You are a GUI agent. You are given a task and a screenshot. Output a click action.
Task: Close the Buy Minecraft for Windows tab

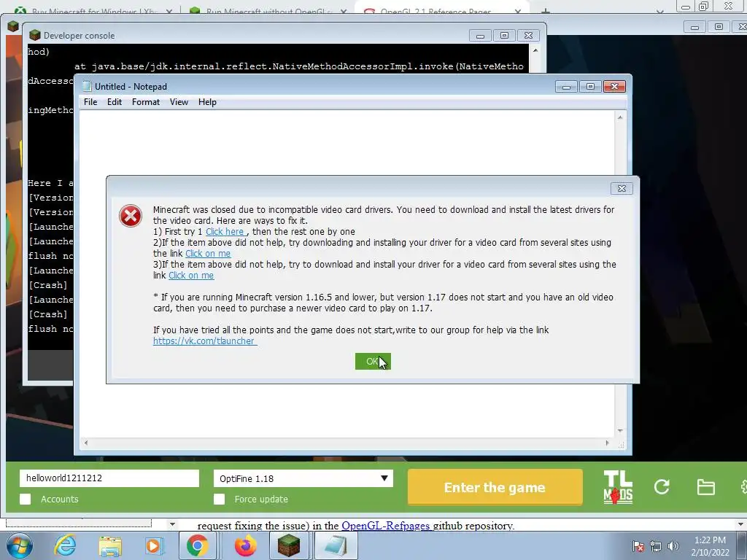[169, 11]
